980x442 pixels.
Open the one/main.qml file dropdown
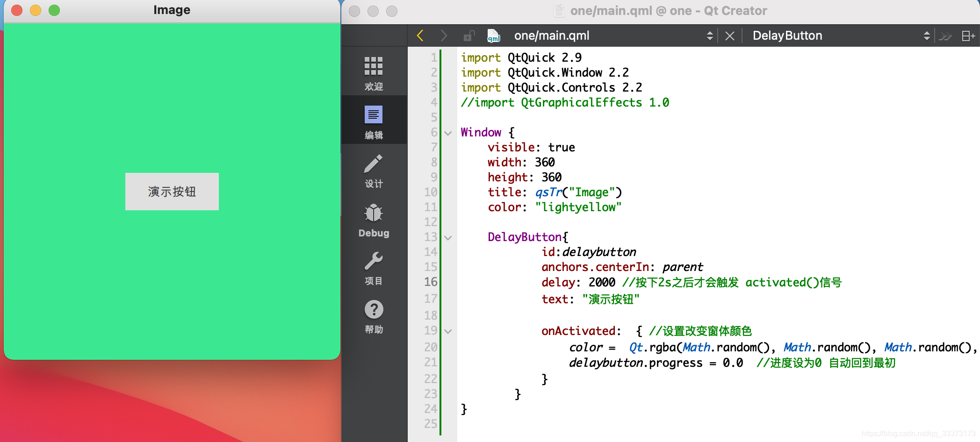(710, 36)
